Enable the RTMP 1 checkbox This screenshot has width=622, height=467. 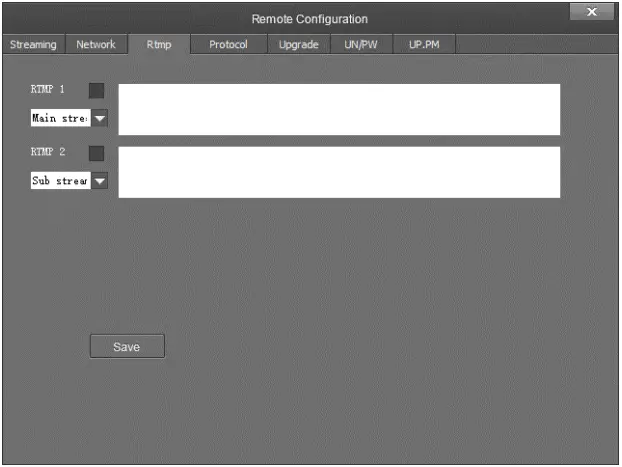(x=96, y=90)
